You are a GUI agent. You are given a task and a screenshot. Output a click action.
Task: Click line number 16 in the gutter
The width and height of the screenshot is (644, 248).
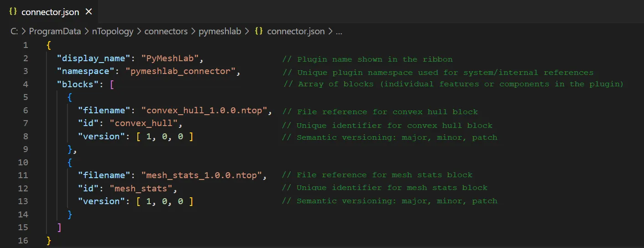coord(23,240)
